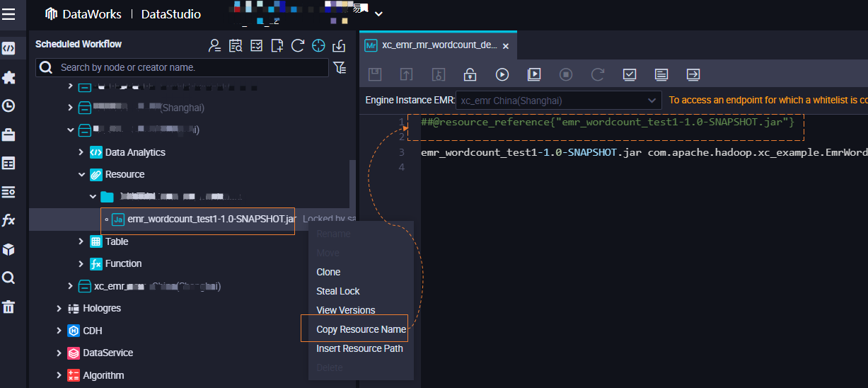The image size is (868, 388).
Task: Select Insert Resource Path menu entry
Action: 359,348
